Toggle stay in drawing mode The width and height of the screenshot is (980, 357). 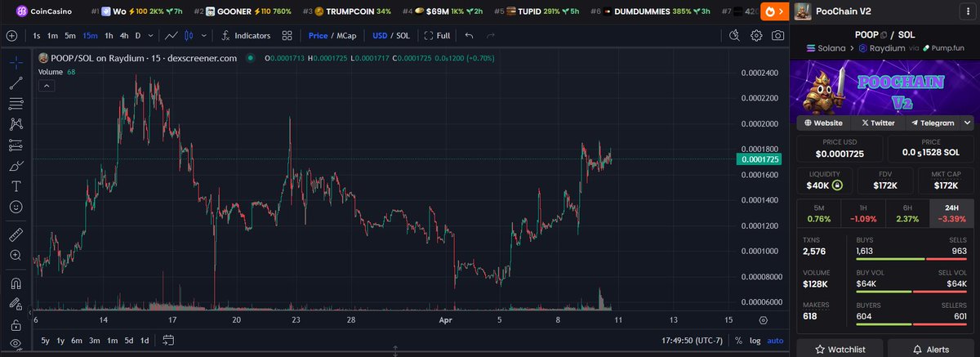16,304
